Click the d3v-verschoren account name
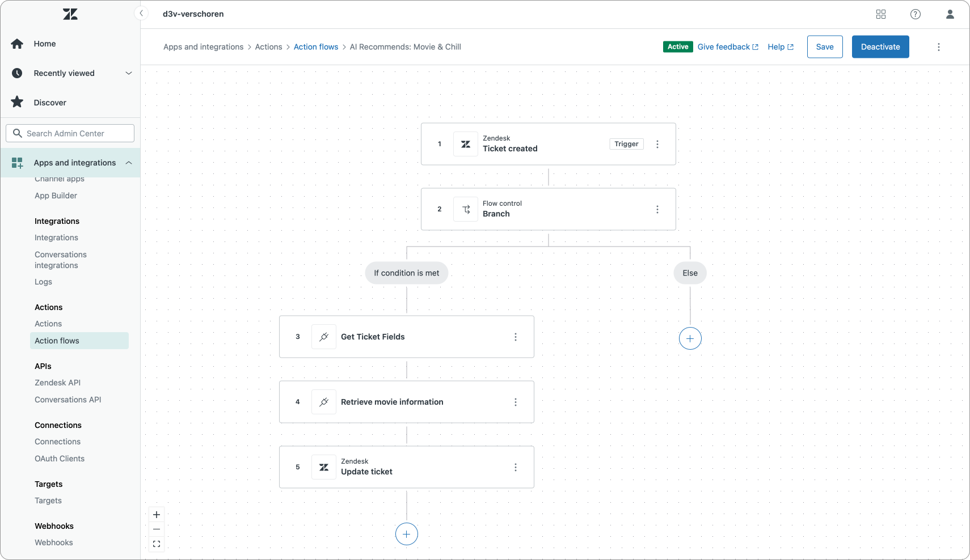 193,14
